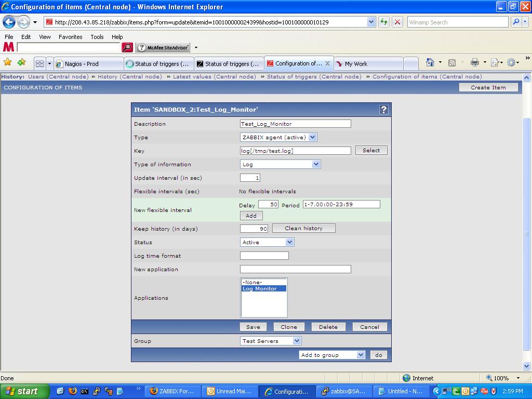Image resolution: width=532 pixels, height=399 pixels.
Task: Open the tab list dropdown arrow
Action: [x=49, y=63]
